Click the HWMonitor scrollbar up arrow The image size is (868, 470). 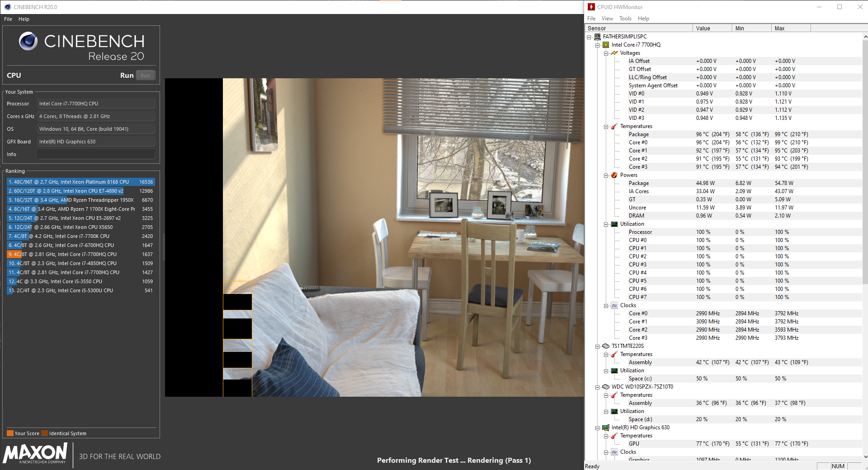tap(865, 37)
